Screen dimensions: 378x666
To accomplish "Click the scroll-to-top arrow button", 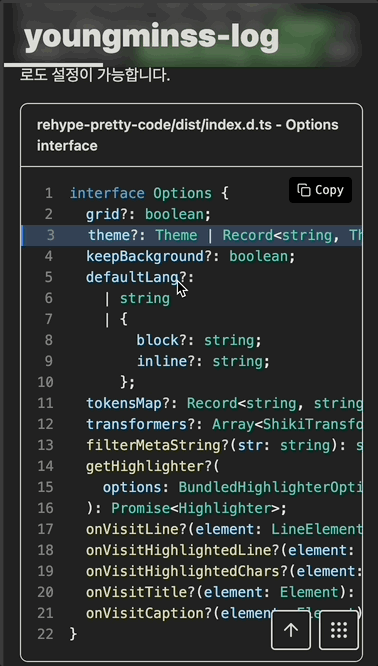I will 291,630.
